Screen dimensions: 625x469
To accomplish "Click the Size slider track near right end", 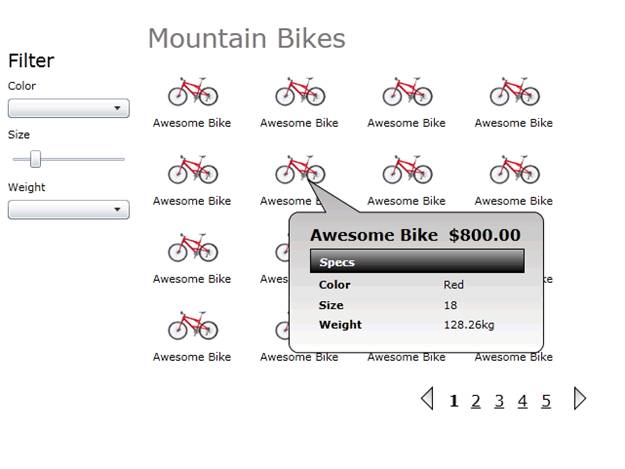I will pos(118,159).
